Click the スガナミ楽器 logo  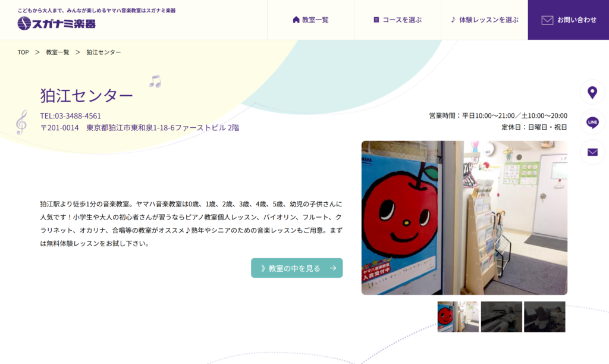coord(56,23)
